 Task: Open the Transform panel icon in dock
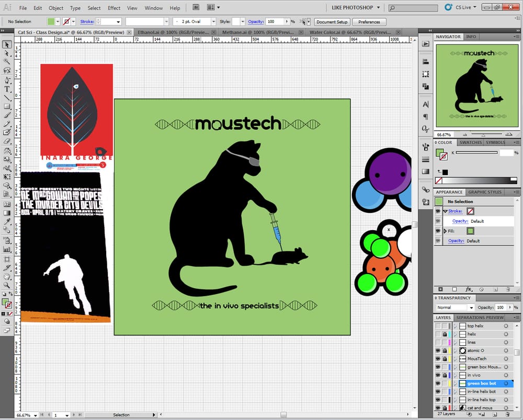426,74
